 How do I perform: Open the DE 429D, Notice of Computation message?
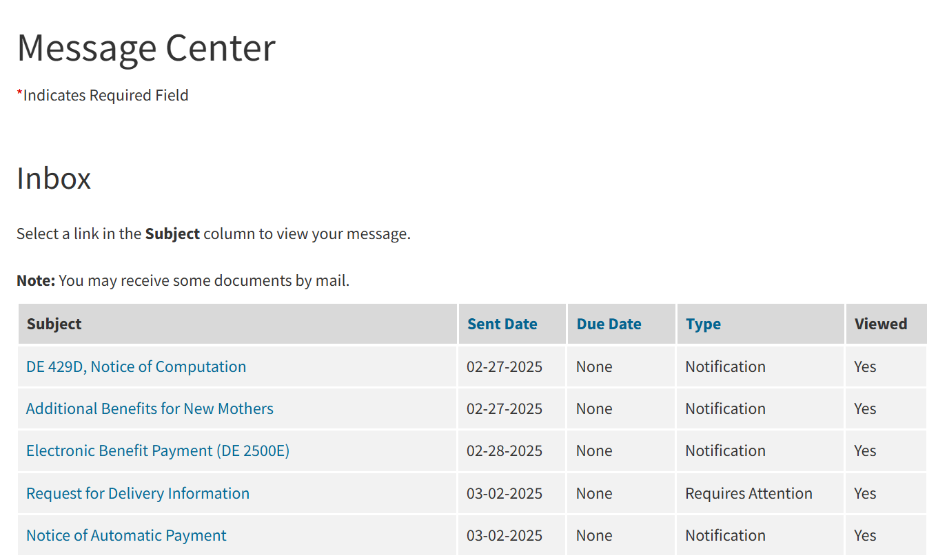(x=136, y=366)
